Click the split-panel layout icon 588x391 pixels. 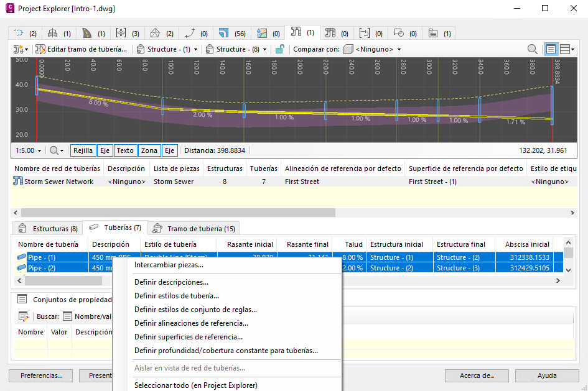pos(566,49)
